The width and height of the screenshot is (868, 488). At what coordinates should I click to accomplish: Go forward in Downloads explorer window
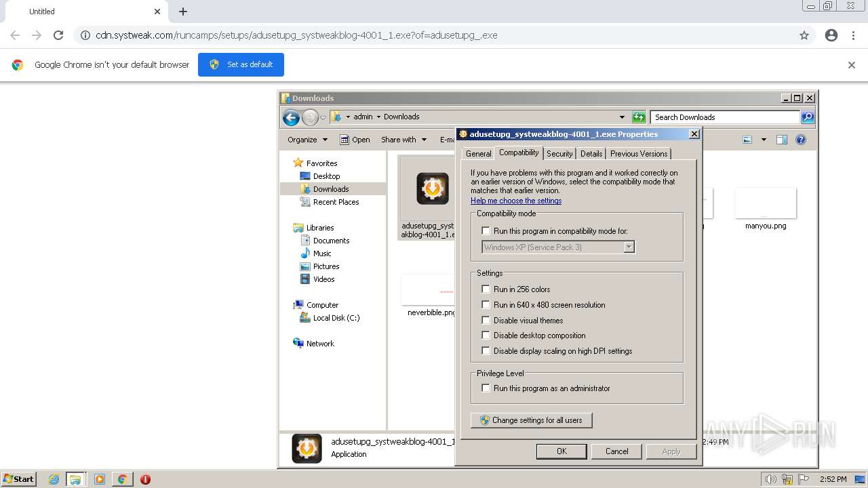tap(310, 117)
